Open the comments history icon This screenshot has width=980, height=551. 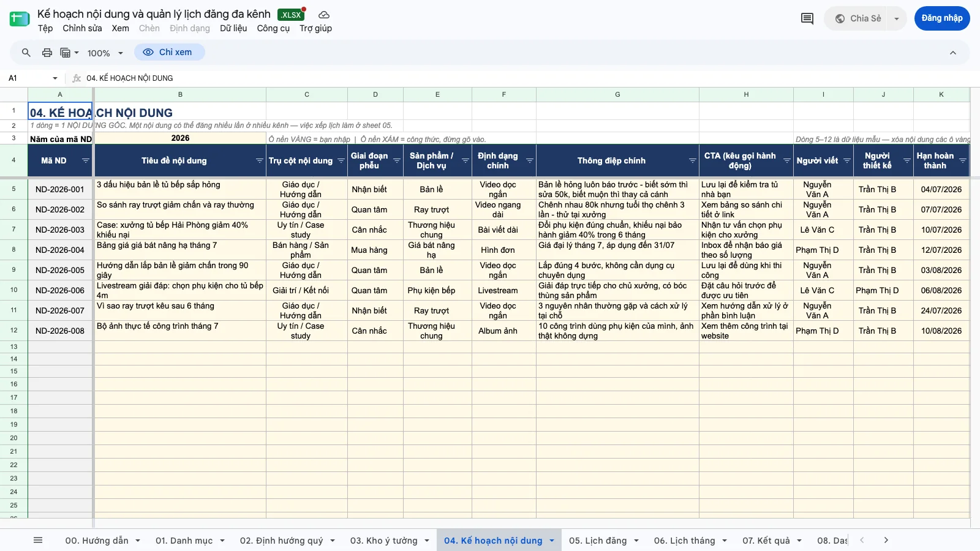(807, 18)
